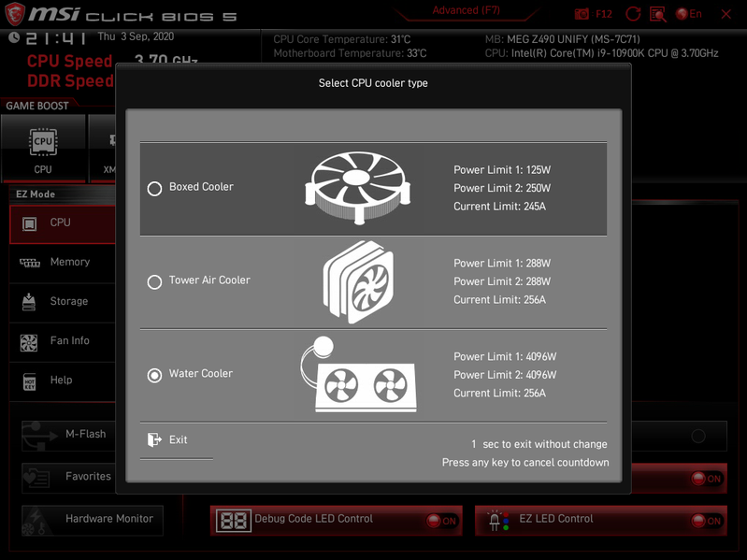Open M-Flash utility
Screen dimensions: 747x560
click(68, 436)
